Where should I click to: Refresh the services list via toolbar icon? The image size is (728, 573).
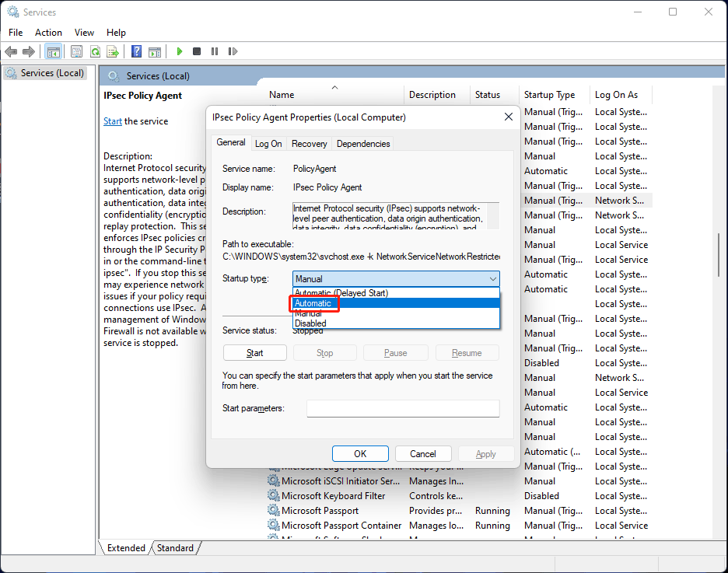[95, 51]
